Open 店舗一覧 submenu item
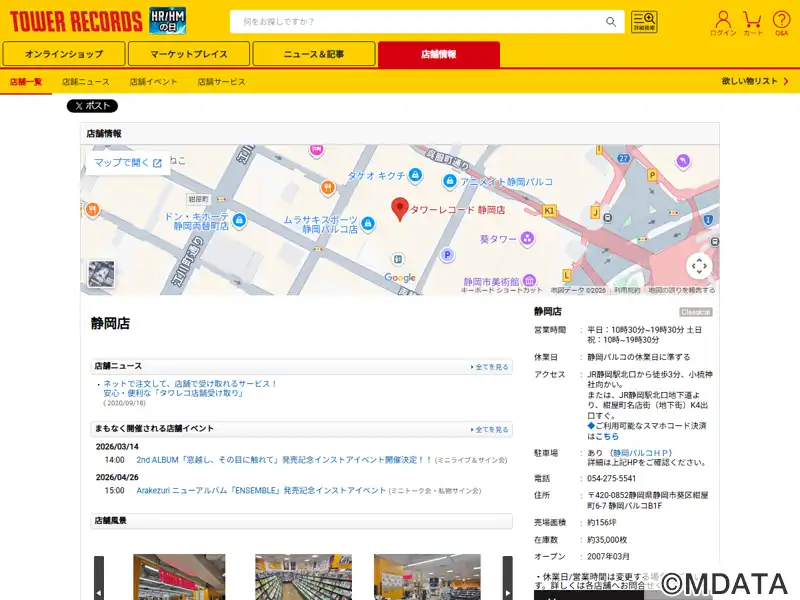The height and width of the screenshot is (600, 800). [26, 82]
